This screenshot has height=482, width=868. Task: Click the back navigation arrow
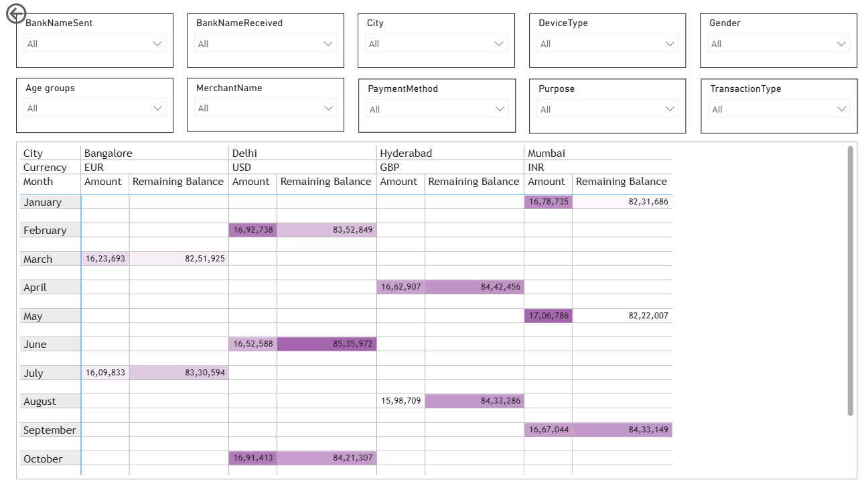pos(15,13)
